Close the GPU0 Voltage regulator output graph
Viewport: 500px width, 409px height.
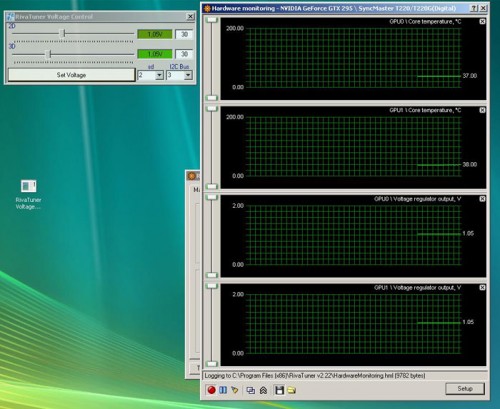tap(482, 199)
